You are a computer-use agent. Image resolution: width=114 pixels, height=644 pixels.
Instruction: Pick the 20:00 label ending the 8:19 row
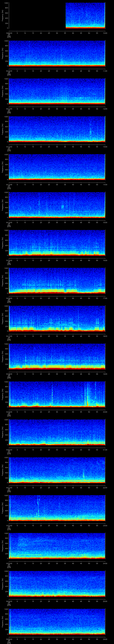pos(105,412)
